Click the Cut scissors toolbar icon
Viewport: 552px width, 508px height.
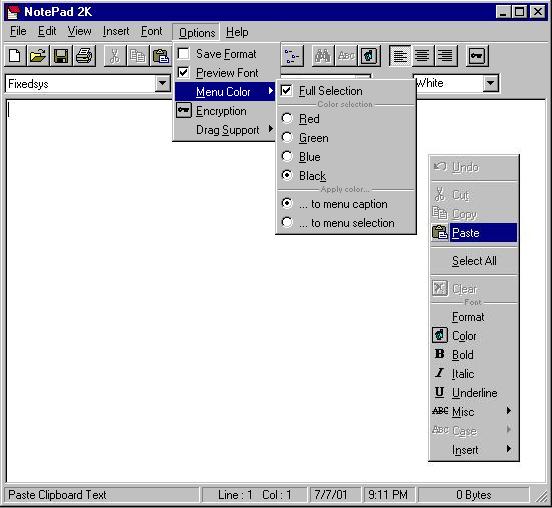115,56
